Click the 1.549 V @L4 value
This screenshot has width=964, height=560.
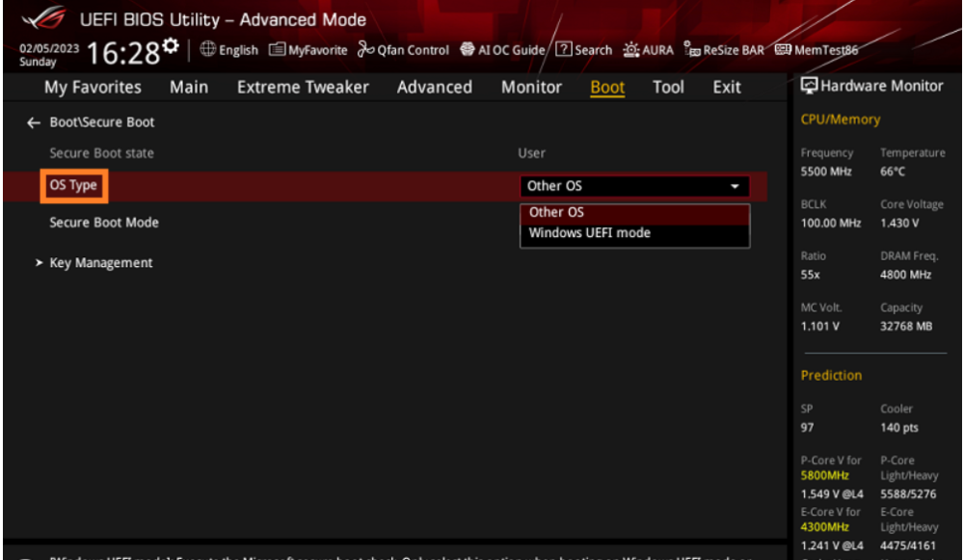832,494
